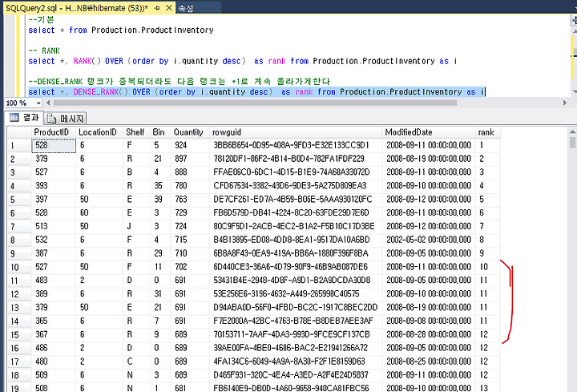Screen dimensions: 577x392
Task: Click the RANK() query line in editor
Action: click(243, 61)
